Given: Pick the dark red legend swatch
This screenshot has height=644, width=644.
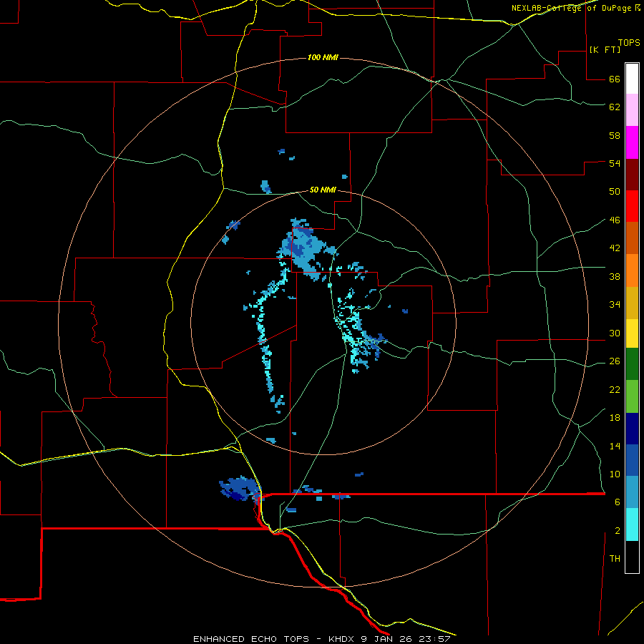Looking at the screenshot, I should [x=632, y=174].
